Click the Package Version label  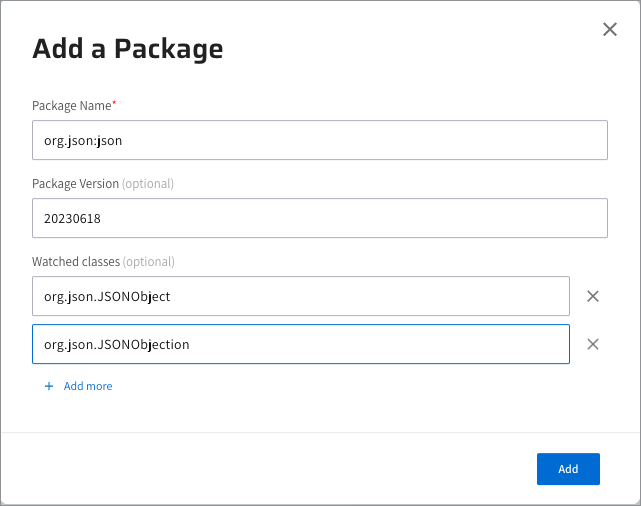click(75, 184)
